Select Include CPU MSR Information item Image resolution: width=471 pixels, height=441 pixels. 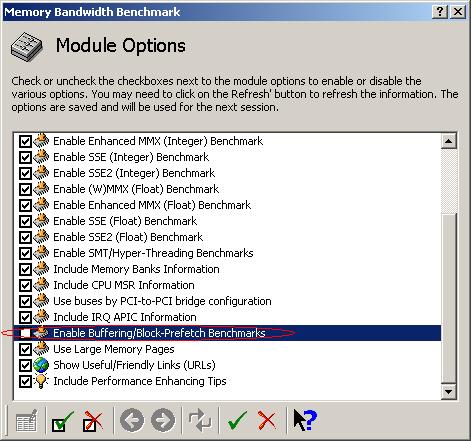(124, 285)
